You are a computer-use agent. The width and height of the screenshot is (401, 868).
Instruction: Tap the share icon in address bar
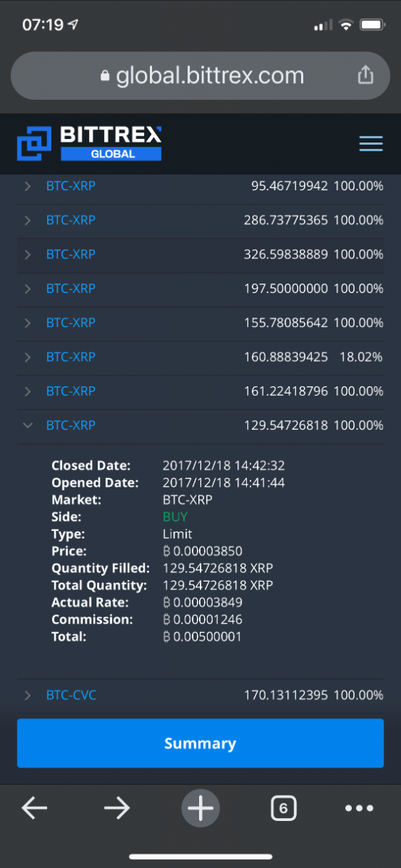coord(366,75)
